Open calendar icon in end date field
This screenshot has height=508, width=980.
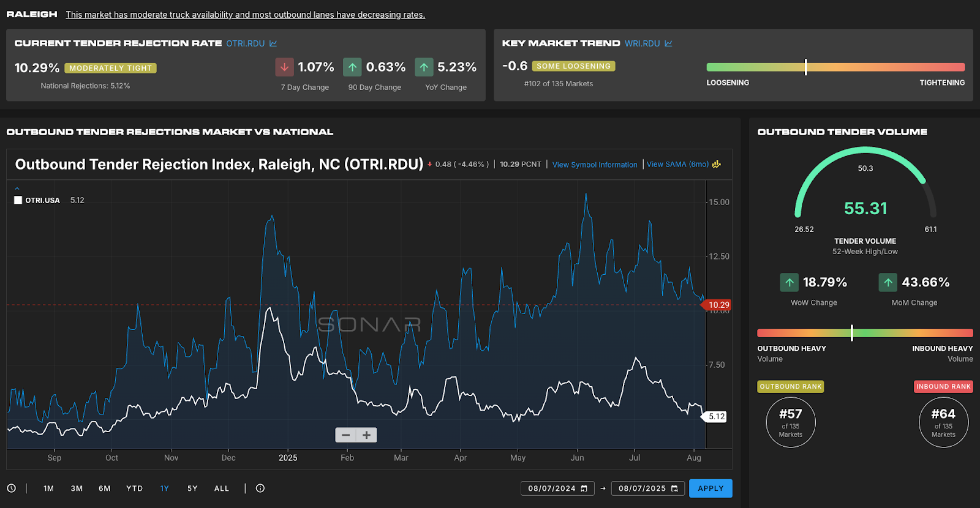pyautogui.click(x=674, y=488)
